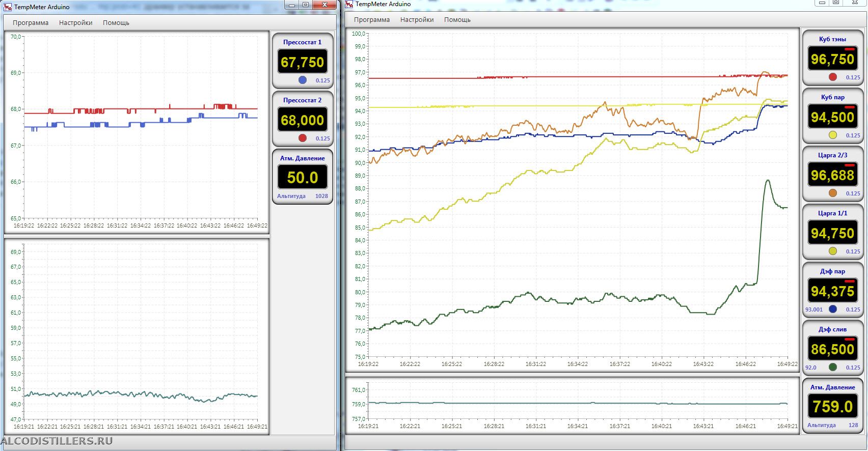Click Дэф пар threshold value 93.001

click(x=814, y=309)
